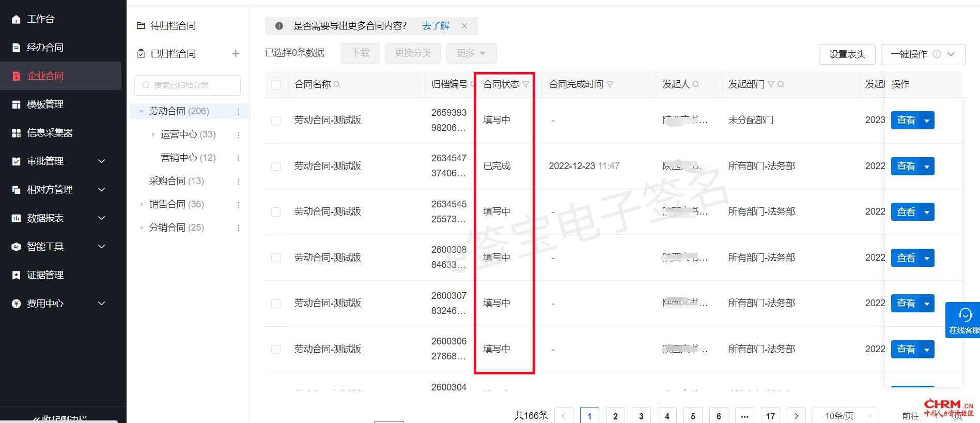This screenshot has width=980, height=423.
Task: Click the 数据报表 chart icon
Action: [16, 218]
